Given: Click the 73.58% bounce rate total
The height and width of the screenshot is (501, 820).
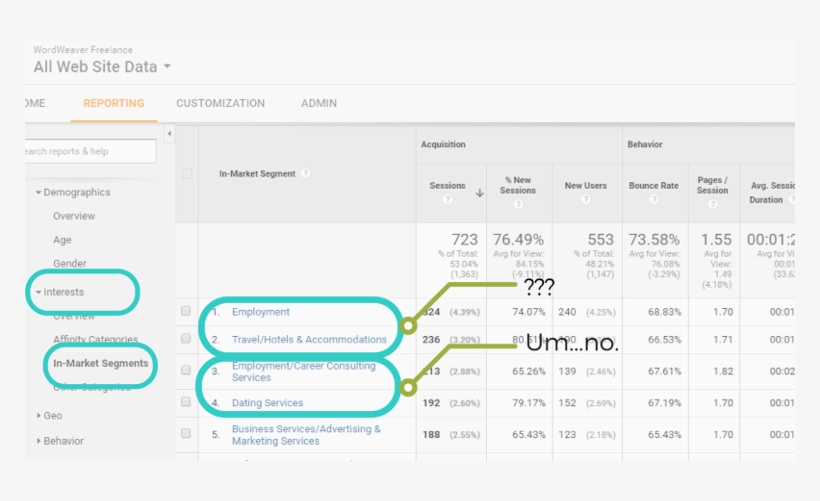Looking at the screenshot, I should (654, 240).
